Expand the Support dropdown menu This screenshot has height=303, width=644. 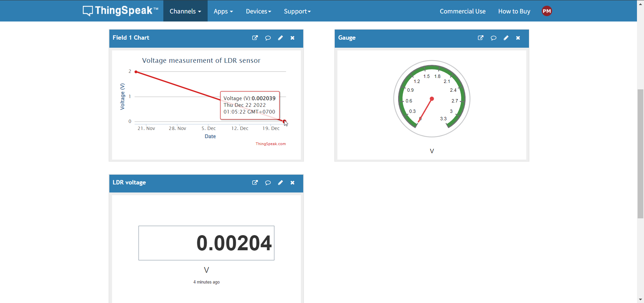[298, 11]
